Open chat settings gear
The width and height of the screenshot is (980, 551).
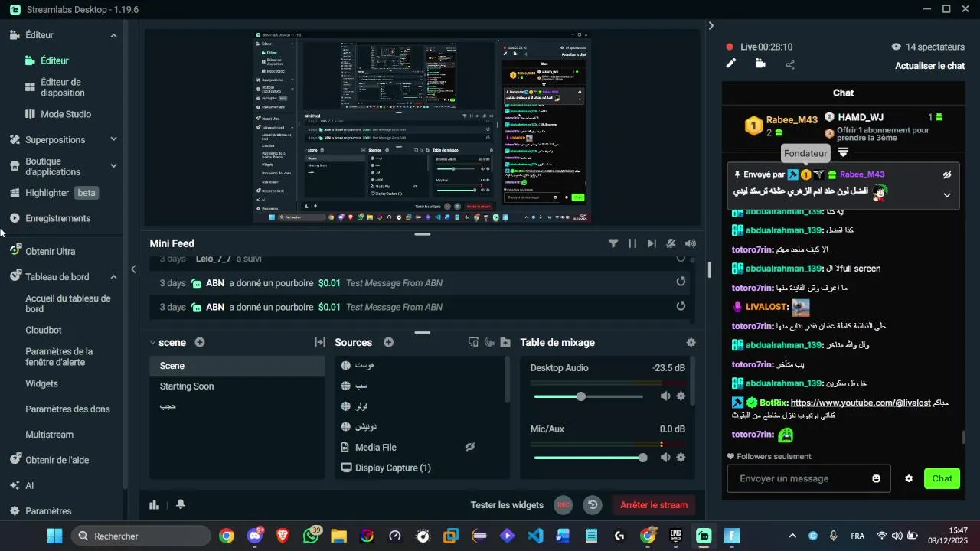[909, 478]
